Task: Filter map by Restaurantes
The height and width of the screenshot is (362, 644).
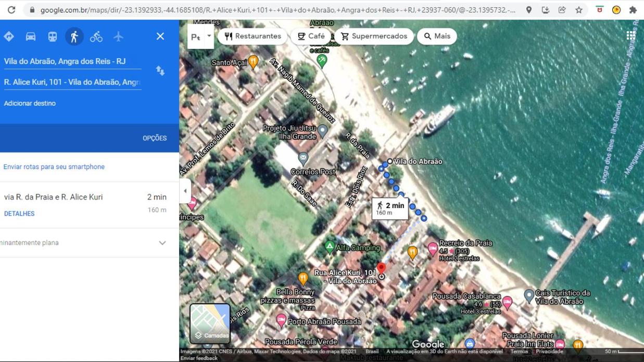Action: coord(252,36)
